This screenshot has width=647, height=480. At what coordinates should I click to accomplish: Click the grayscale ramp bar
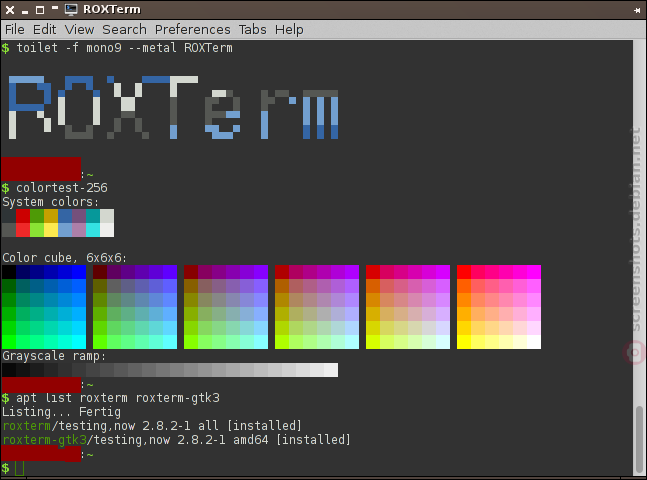click(170, 370)
